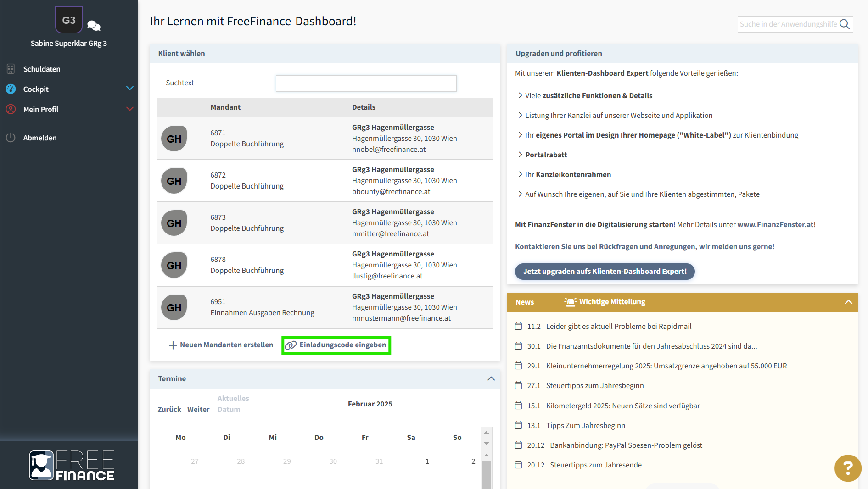Screen dimensions: 868x489
Task: Open the chat bubbles icon
Action: 94,26
